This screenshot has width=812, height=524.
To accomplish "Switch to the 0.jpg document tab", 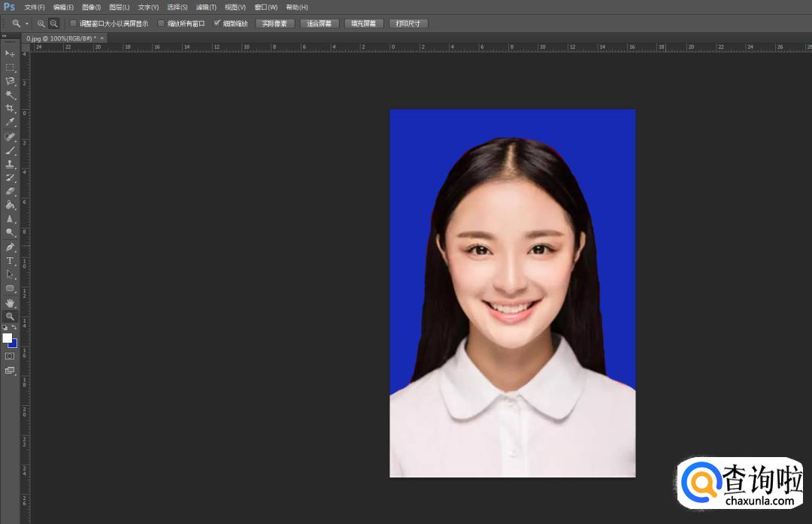I will [61, 38].
